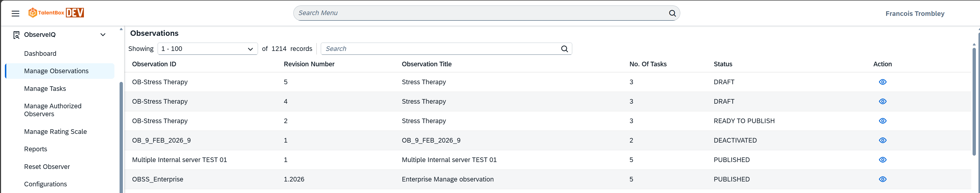Open the hamburger navigation menu
Viewport: 980px width, 193px height.
[x=15, y=14]
